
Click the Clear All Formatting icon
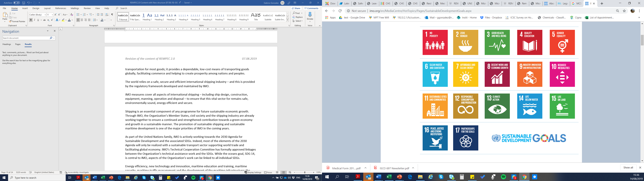point(72,15)
